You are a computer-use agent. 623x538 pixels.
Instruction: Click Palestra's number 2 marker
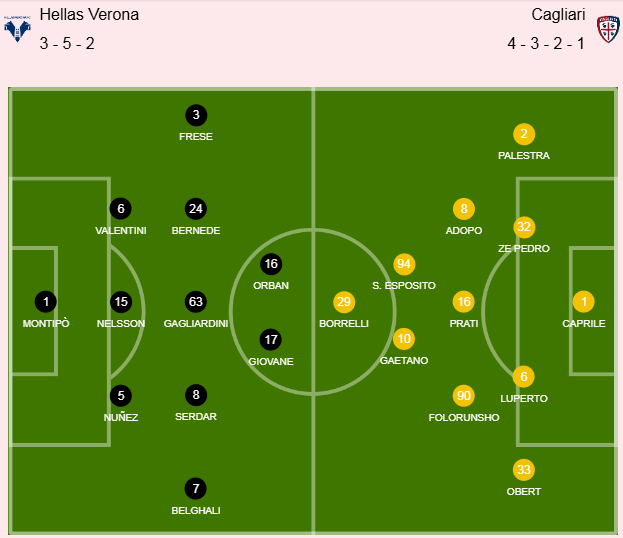524,134
